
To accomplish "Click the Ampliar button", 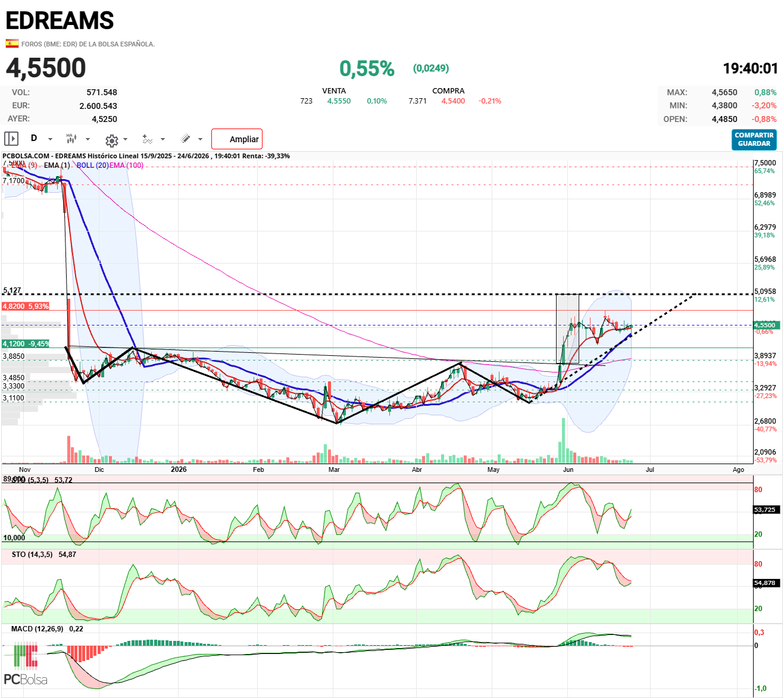I will pyautogui.click(x=237, y=139).
